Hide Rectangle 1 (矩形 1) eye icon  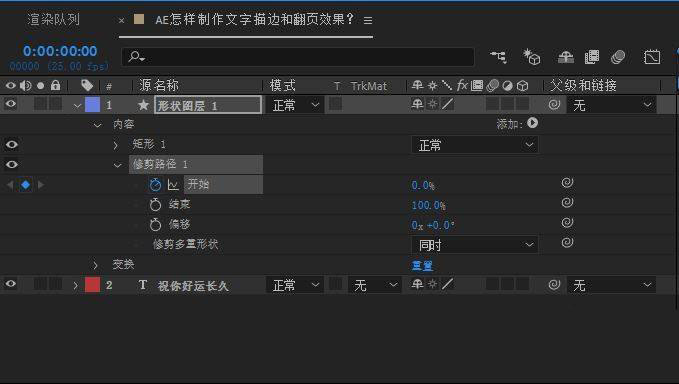coord(11,144)
